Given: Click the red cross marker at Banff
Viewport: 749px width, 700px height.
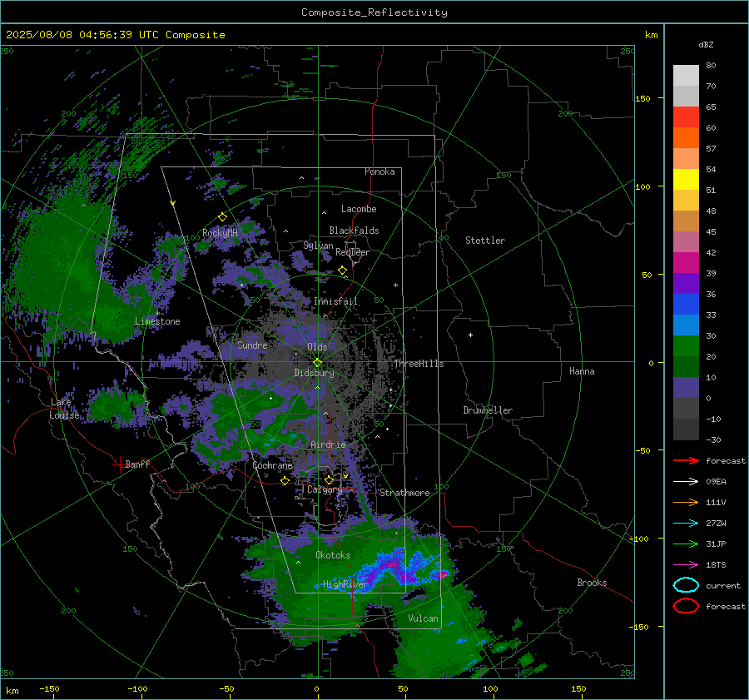Looking at the screenshot, I should tap(118, 464).
